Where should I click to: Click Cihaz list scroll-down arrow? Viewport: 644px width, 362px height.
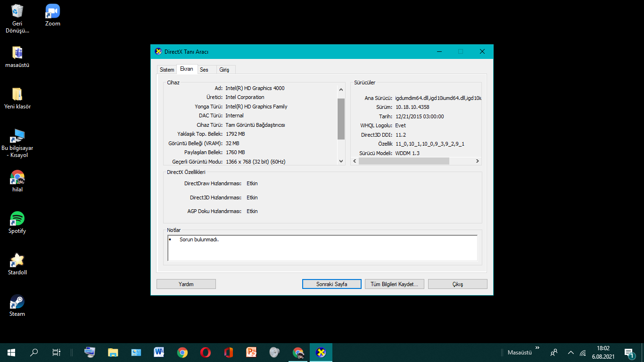[x=341, y=161]
